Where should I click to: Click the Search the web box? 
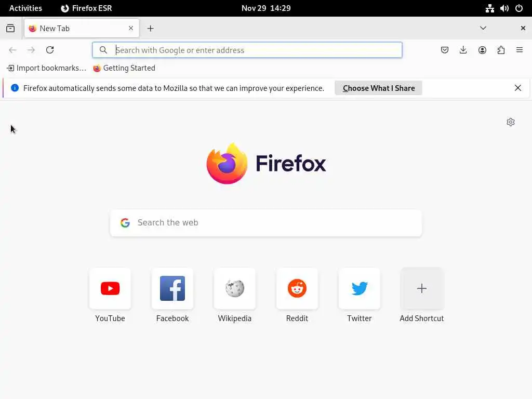point(266,222)
